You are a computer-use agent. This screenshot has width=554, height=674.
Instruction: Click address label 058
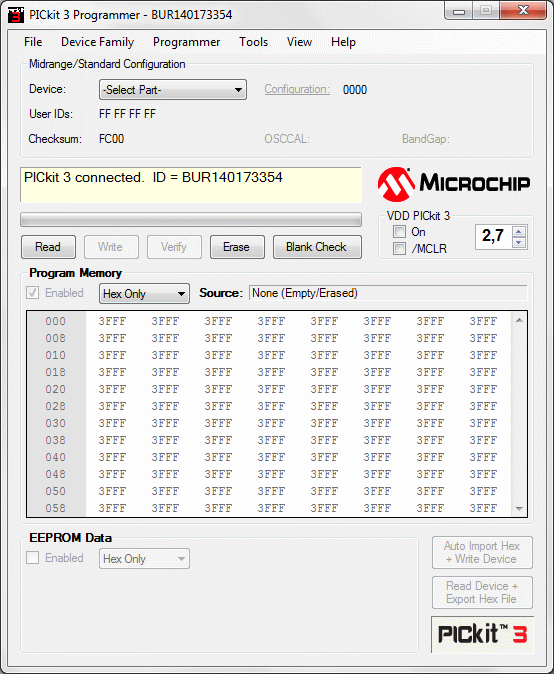[x=56, y=508]
